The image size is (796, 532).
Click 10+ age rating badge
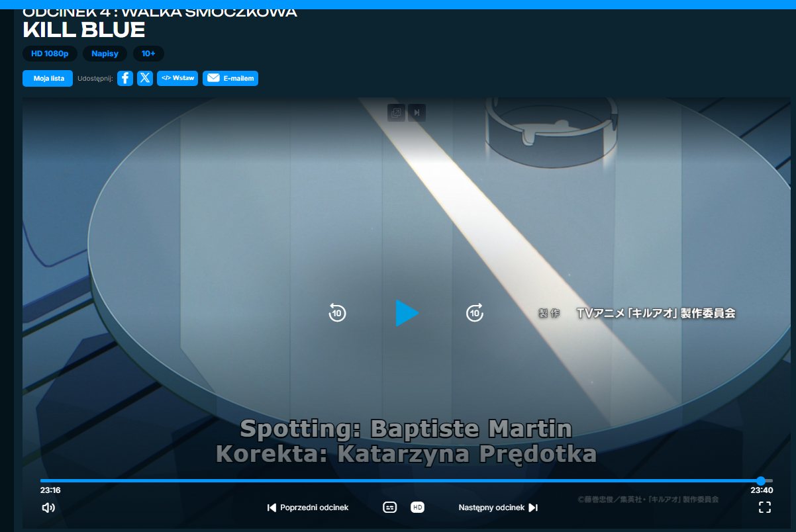(x=148, y=54)
